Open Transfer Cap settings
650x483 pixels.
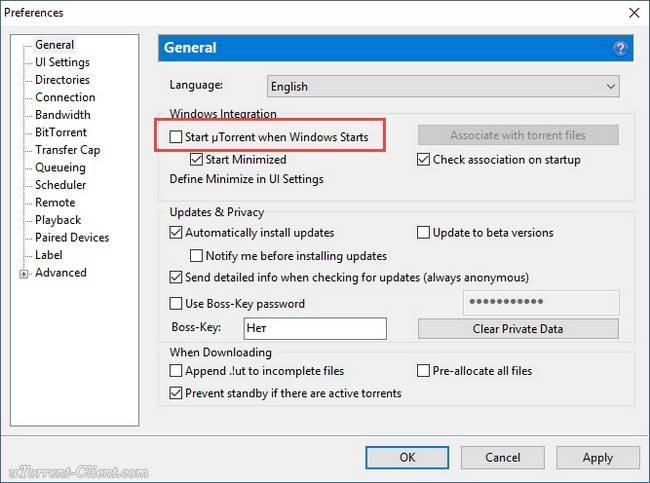pos(68,150)
